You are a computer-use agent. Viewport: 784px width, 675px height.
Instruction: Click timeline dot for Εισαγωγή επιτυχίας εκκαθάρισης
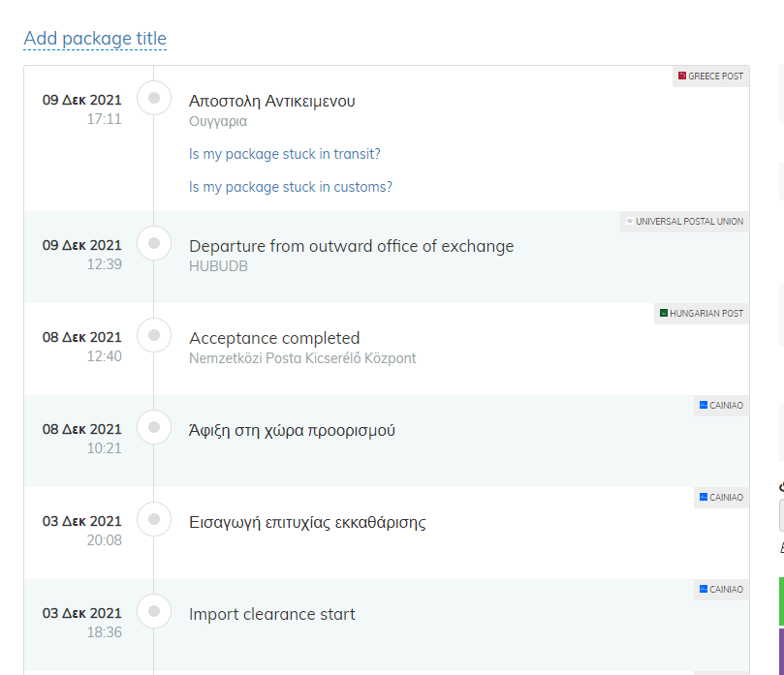click(x=154, y=519)
